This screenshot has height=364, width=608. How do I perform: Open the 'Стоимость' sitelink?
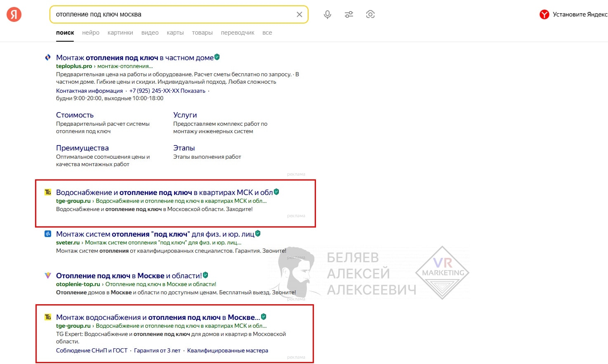tap(75, 115)
